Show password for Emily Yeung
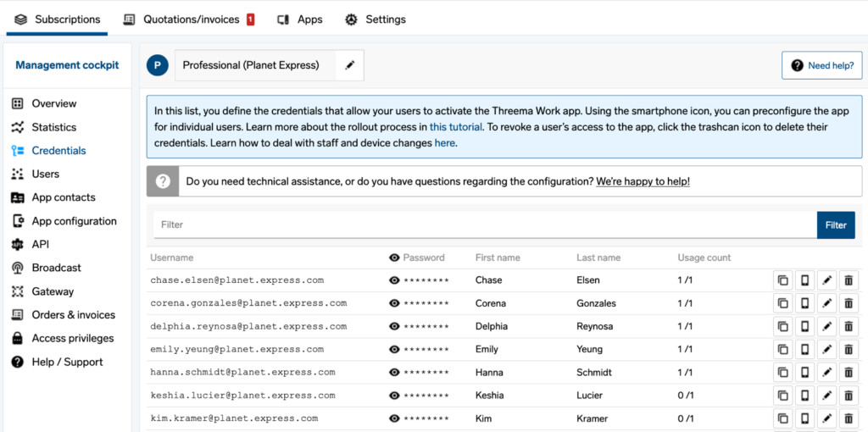This screenshot has width=868, height=432. [x=394, y=349]
